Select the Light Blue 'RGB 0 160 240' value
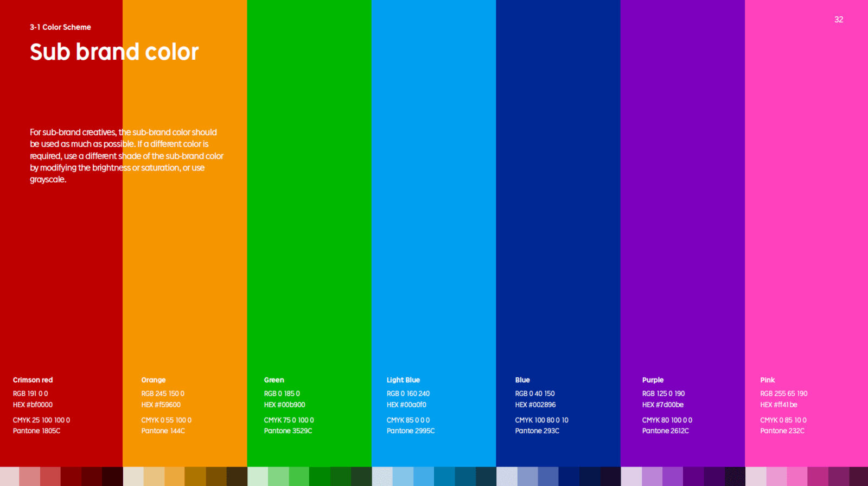Image resolution: width=868 pixels, height=486 pixels. (x=408, y=394)
